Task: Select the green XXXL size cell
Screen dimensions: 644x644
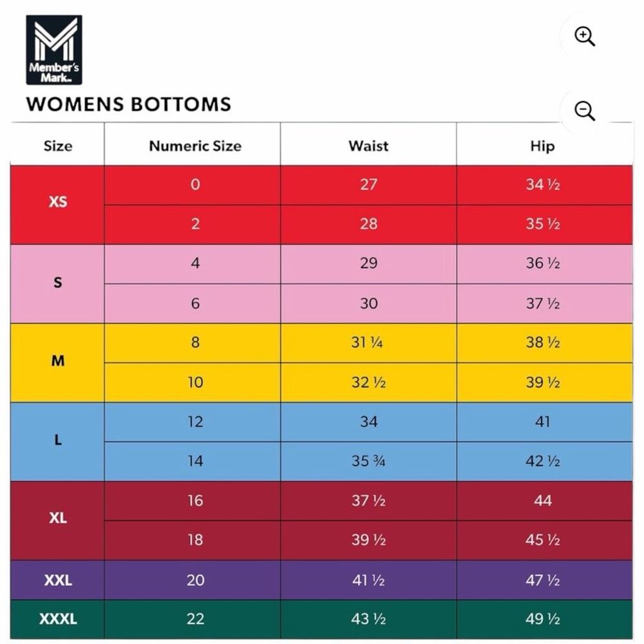Action: (x=57, y=619)
